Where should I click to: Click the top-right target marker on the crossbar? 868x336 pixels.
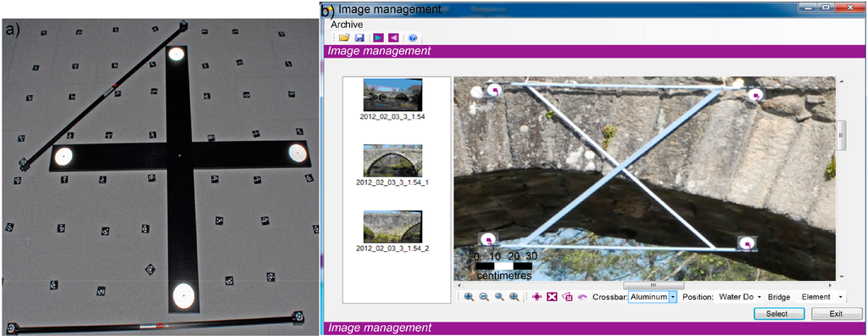coord(755,95)
